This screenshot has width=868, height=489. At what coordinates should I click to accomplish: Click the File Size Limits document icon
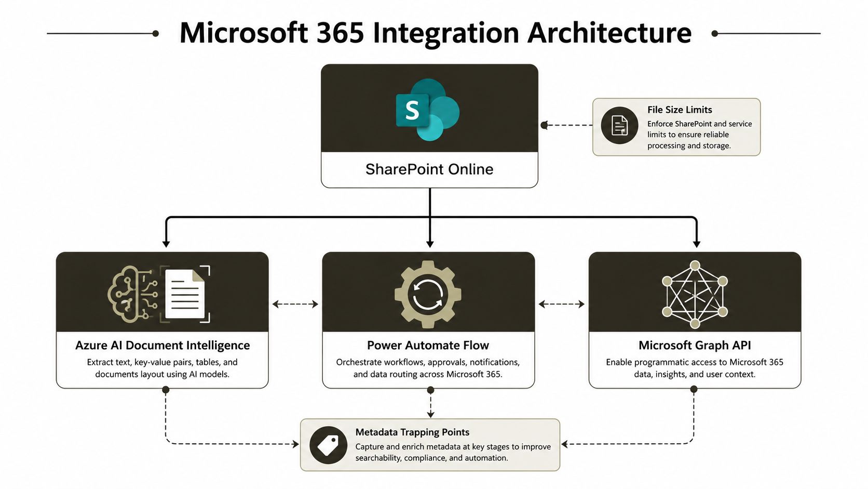coord(619,126)
